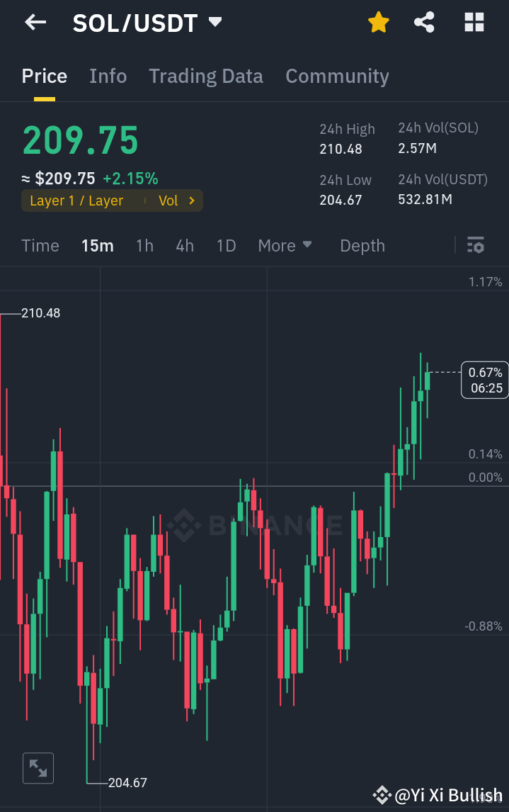Share the SOL/USDT chart
This screenshot has width=509, height=812.
tap(424, 22)
